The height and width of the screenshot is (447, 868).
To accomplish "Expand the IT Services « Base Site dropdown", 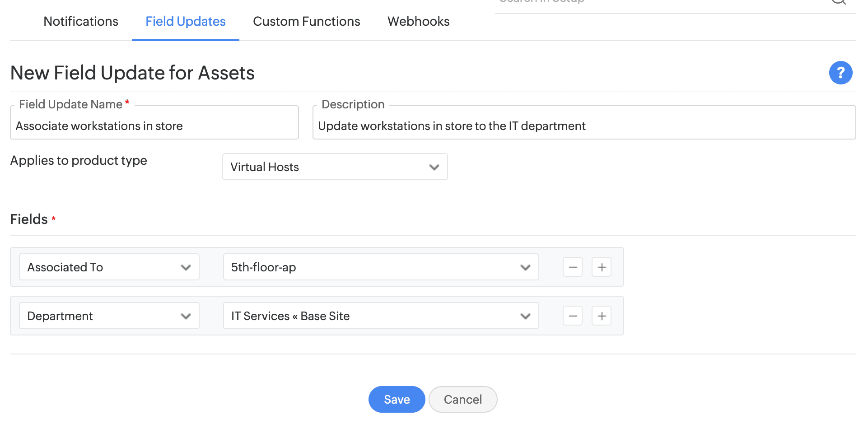I will (381, 316).
